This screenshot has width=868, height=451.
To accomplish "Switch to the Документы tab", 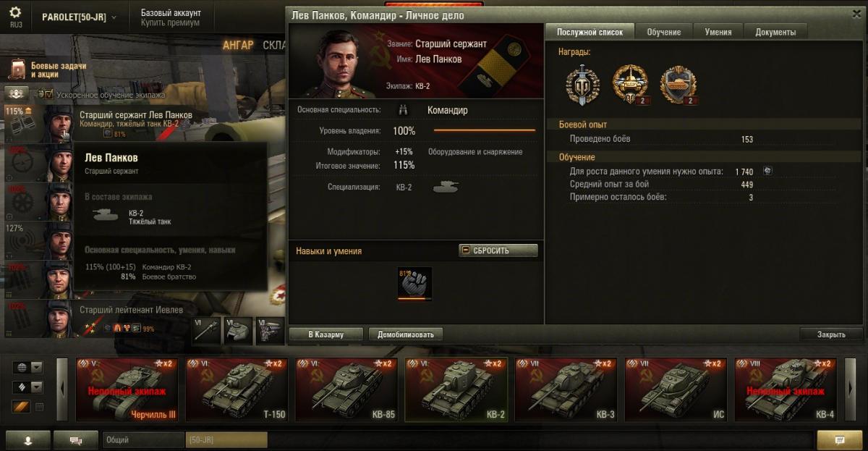I will point(775,32).
